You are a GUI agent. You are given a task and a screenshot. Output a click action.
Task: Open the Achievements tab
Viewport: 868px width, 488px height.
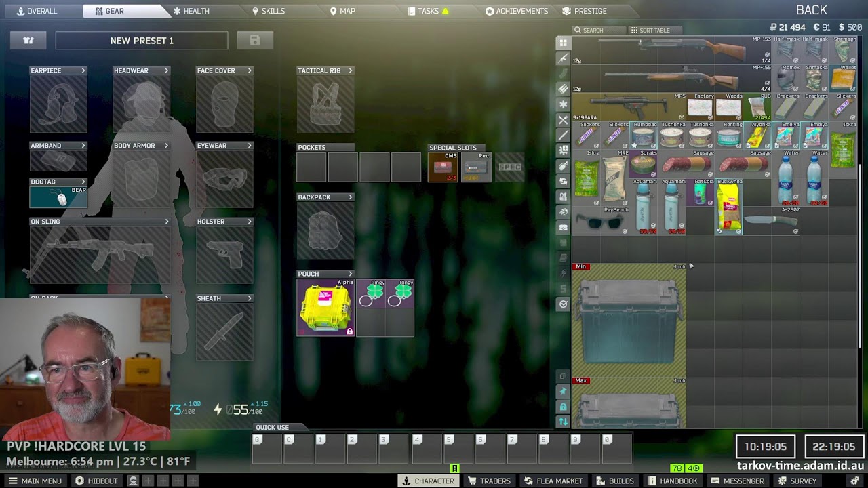(517, 11)
